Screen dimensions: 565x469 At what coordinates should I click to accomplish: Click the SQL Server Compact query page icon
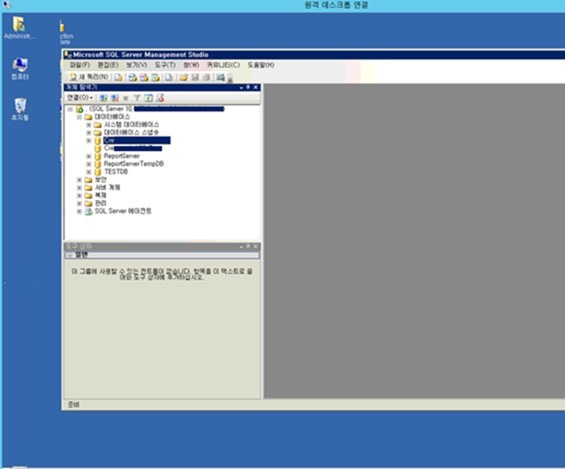pos(169,77)
